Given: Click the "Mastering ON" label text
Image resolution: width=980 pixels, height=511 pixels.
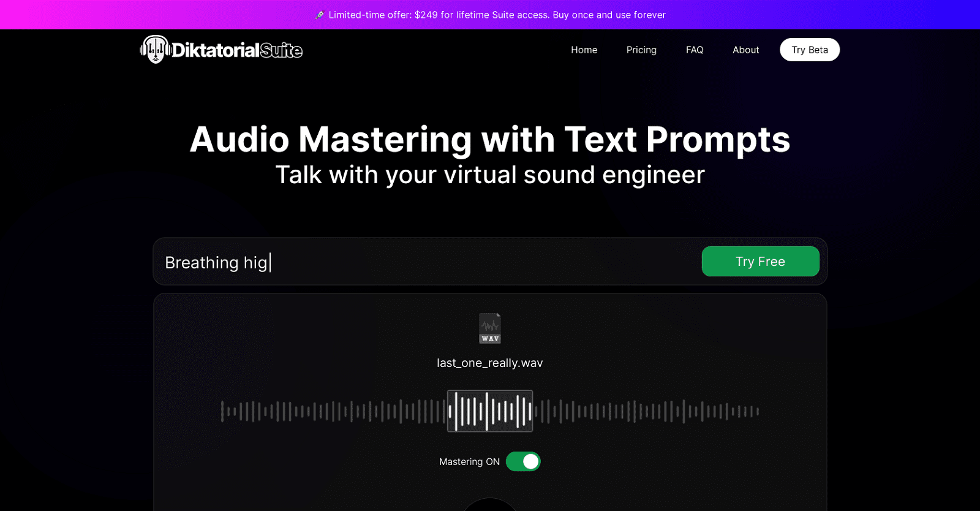Looking at the screenshot, I should [x=469, y=461].
